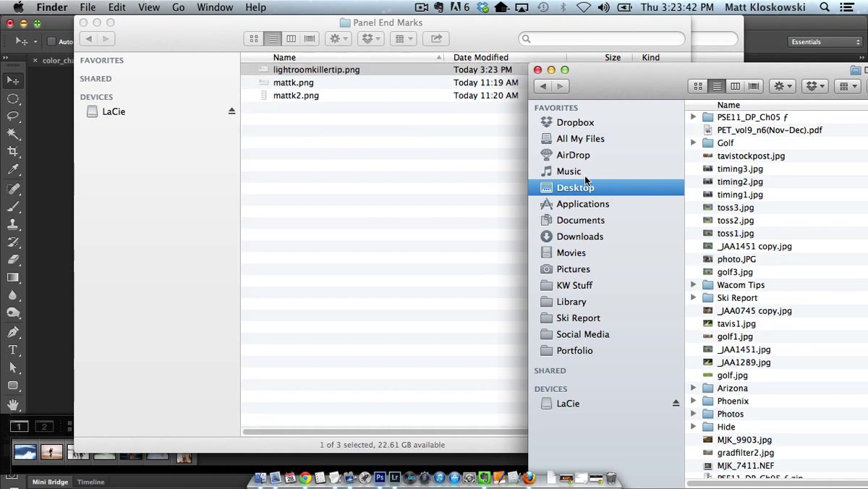This screenshot has height=489, width=868.
Task: Click first thumbnail in Mini Bridge
Action: [x=25, y=452]
